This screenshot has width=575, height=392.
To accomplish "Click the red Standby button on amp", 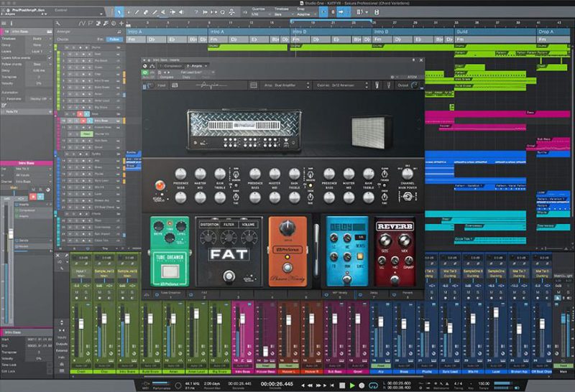I will tap(160, 185).
